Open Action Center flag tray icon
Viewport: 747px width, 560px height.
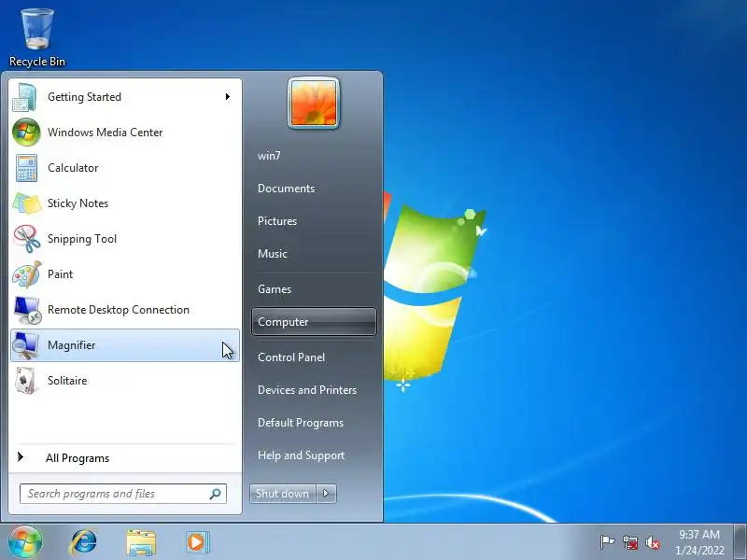607,542
